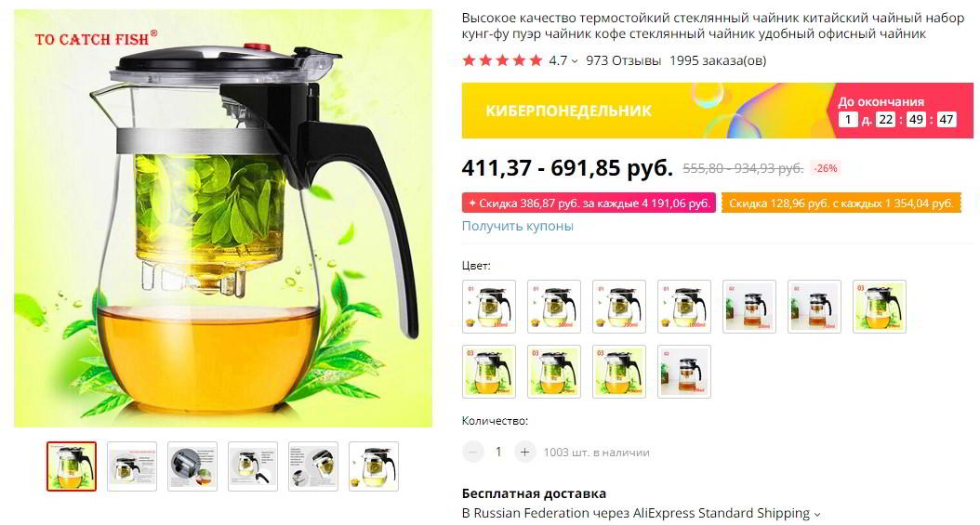
Task: Click the Киберпонедельник sale banner
Action: 718,111
